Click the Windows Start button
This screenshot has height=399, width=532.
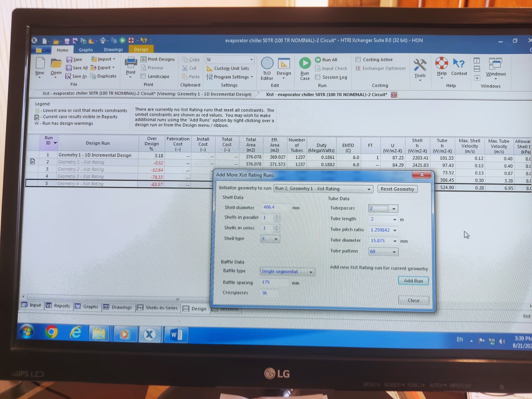click(27, 331)
